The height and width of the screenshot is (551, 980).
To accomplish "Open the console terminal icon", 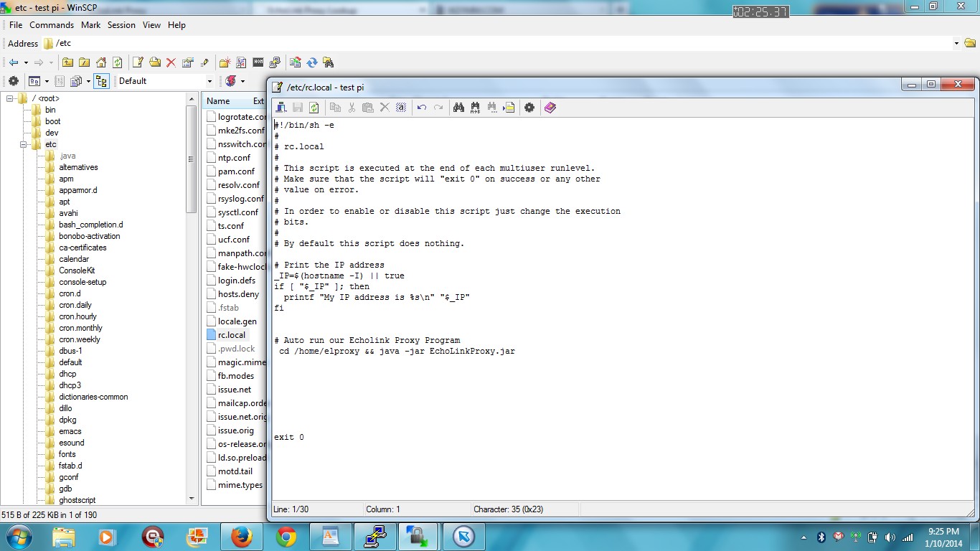I will tap(258, 62).
